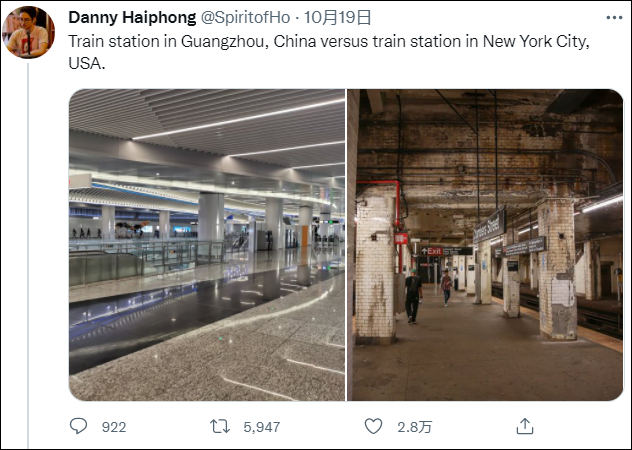Screen dimensions: 632x450
Task: Open the share upload icon
Action: pos(524,426)
